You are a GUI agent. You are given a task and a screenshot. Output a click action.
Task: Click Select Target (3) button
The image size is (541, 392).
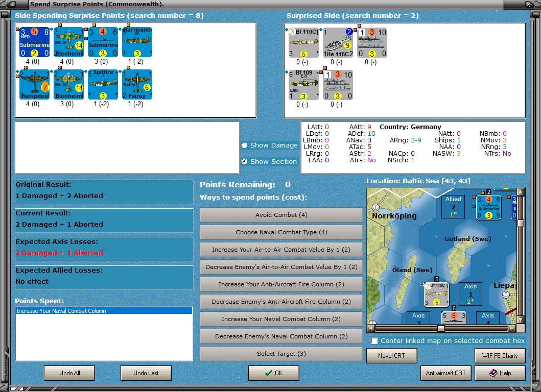pyautogui.click(x=281, y=354)
